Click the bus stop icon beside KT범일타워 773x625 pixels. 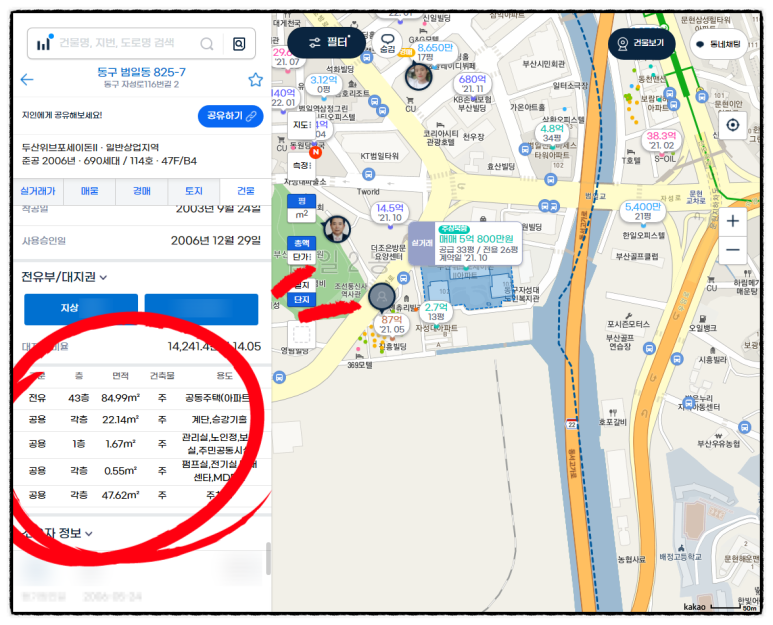point(368,174)
